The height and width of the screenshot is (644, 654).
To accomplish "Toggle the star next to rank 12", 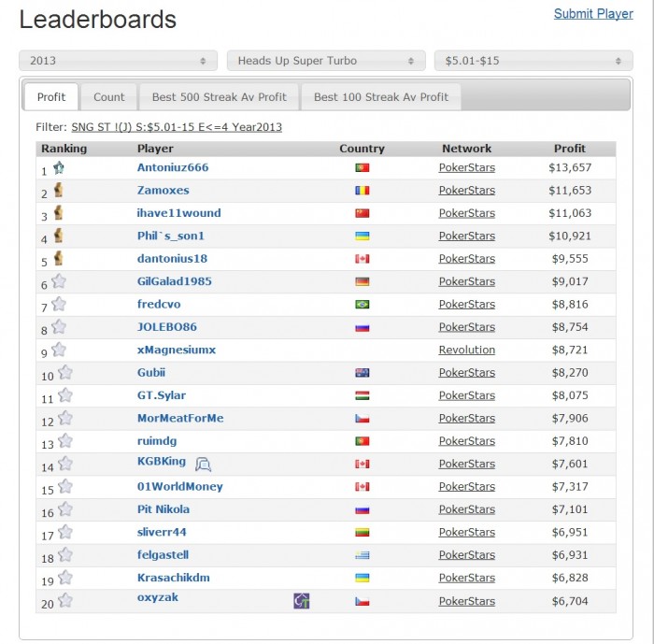I will tap(65, 418).
